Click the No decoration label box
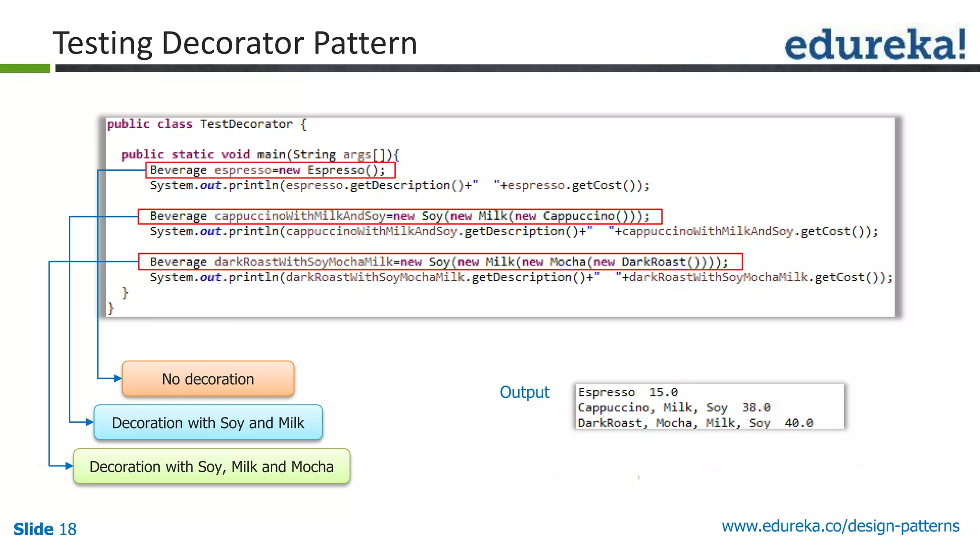980x551 pixels. click(208, 379)
